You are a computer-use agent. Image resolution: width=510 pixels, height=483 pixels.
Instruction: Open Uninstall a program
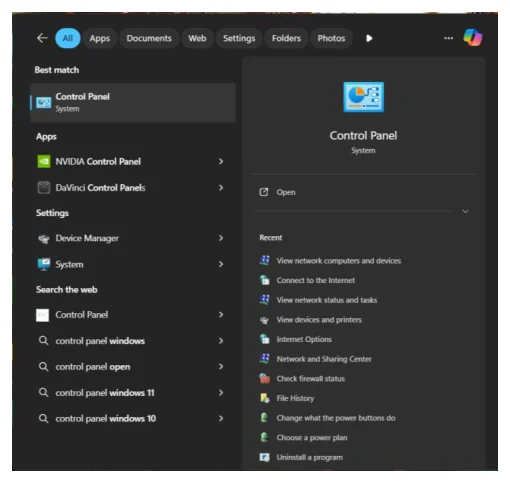(309, 457)
